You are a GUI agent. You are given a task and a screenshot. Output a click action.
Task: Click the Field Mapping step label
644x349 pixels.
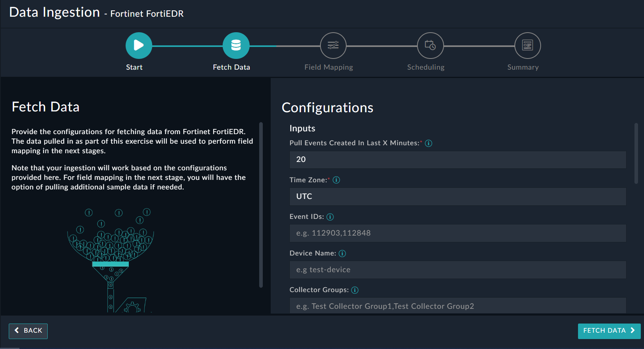tap(328, 67)
